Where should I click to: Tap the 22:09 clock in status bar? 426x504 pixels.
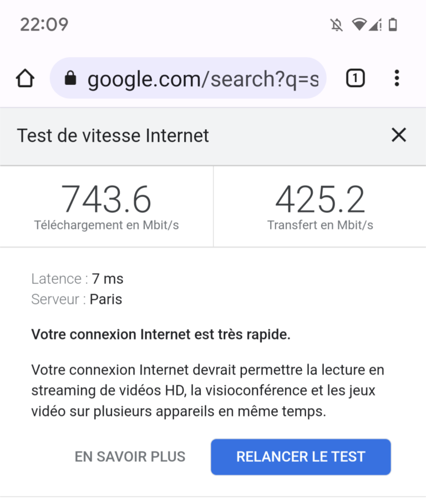(x=44, y=25)
